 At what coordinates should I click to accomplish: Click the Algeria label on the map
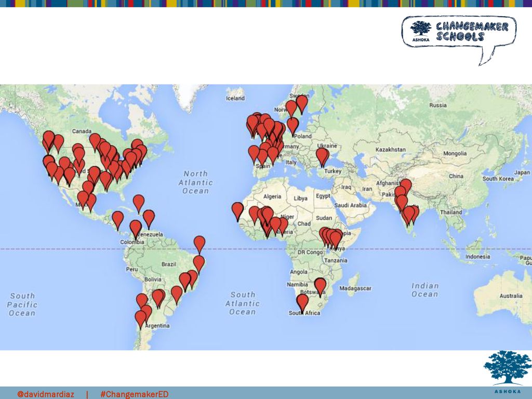[272, 196]
